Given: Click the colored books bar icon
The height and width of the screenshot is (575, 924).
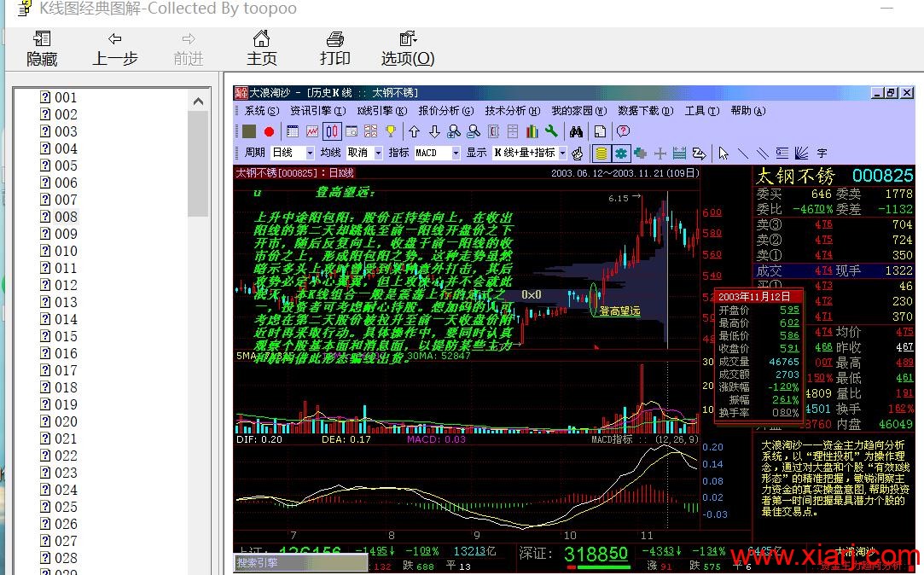Looking at the screenshot, I should pyautogui.click(x=532, y=131).
